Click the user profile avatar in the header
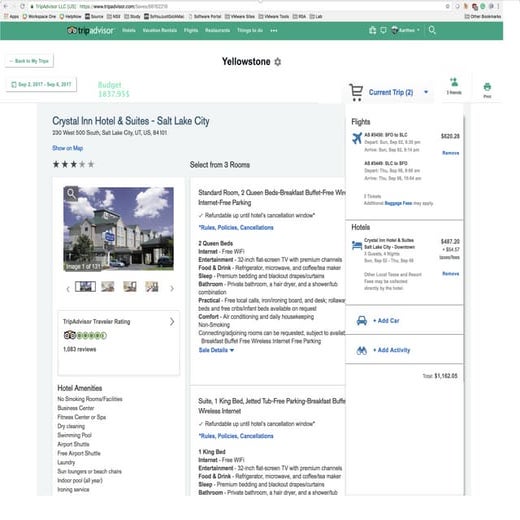The width and height of the screenshot is (520, 520). click(x=394, y=30)
